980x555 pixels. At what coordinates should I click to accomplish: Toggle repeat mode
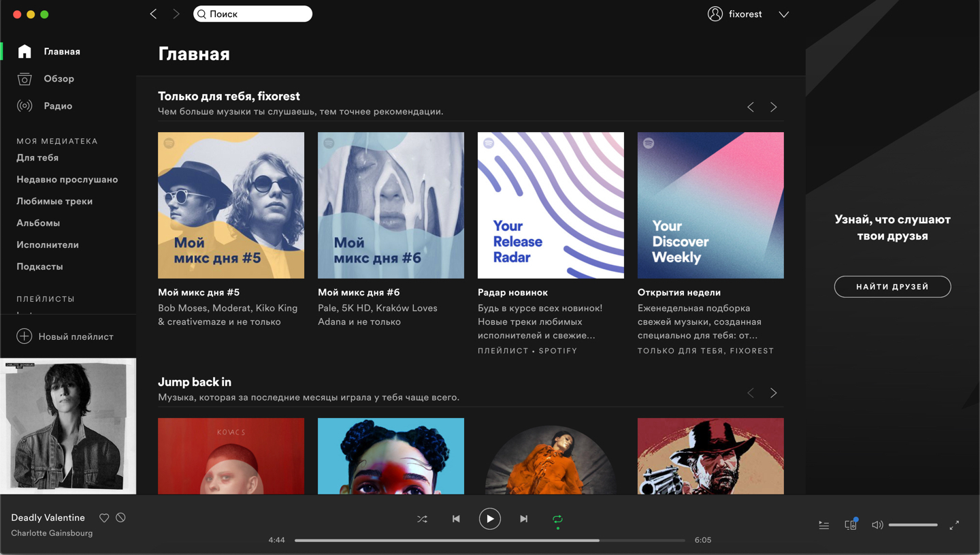(x=557, y=520)
